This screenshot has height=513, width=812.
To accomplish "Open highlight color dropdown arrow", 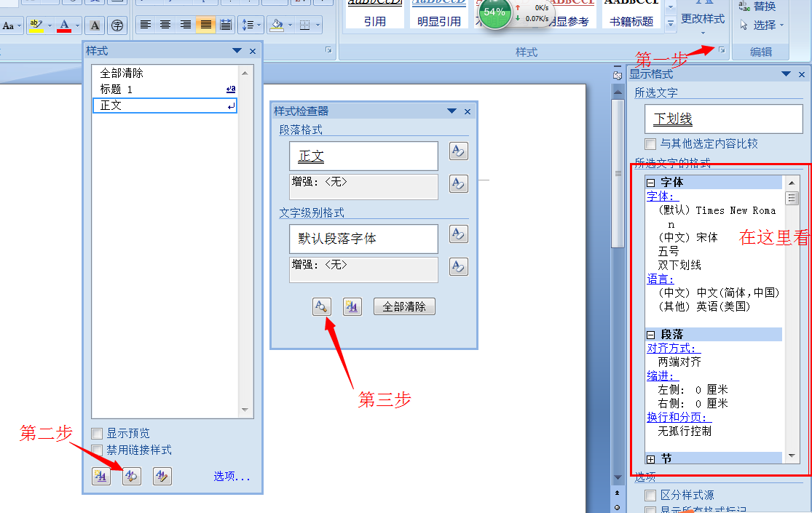I will tap(50, 25).
